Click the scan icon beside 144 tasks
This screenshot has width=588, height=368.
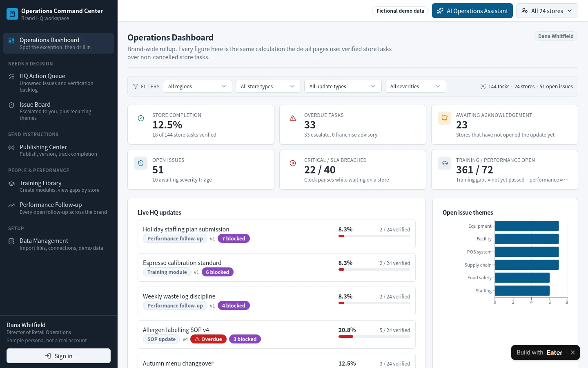pyautogui.click(x=483, y=86)
